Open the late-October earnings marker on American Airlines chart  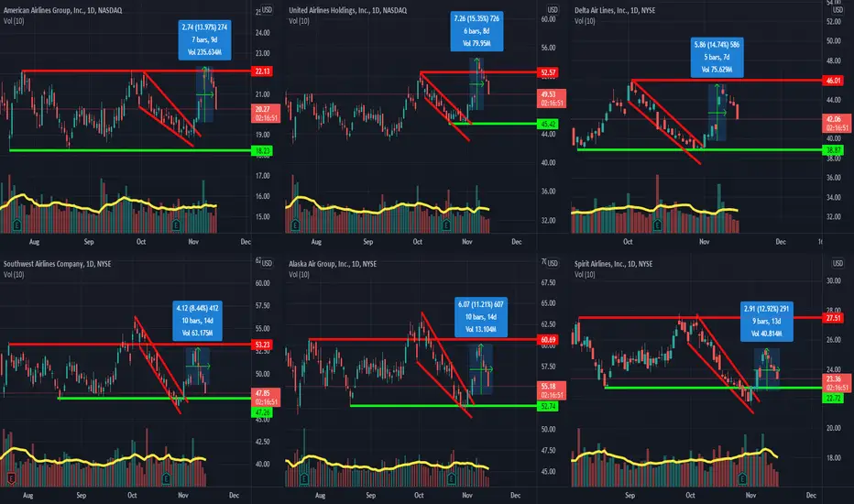[x=176, y=225]
